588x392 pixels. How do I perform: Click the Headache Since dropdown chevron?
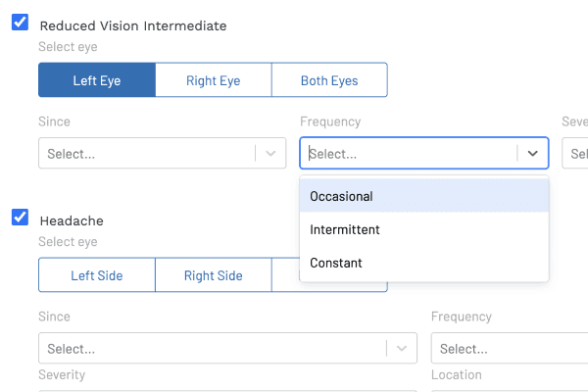[x=402, y=349]
